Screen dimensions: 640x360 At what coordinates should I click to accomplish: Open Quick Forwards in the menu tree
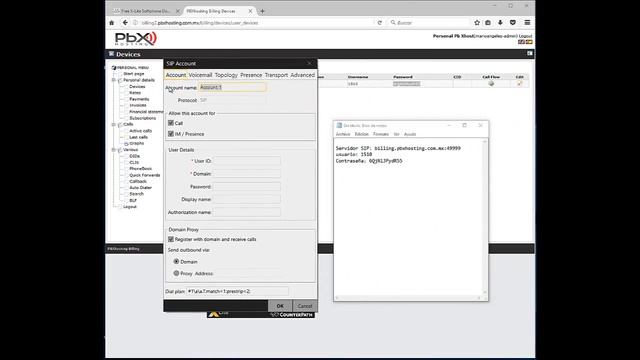coord(144,175)
